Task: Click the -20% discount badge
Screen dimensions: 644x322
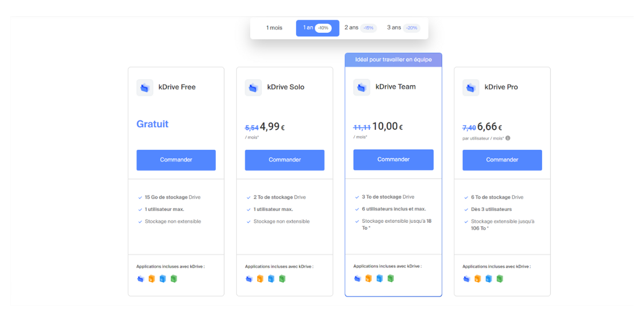Action: pos(412,28)
